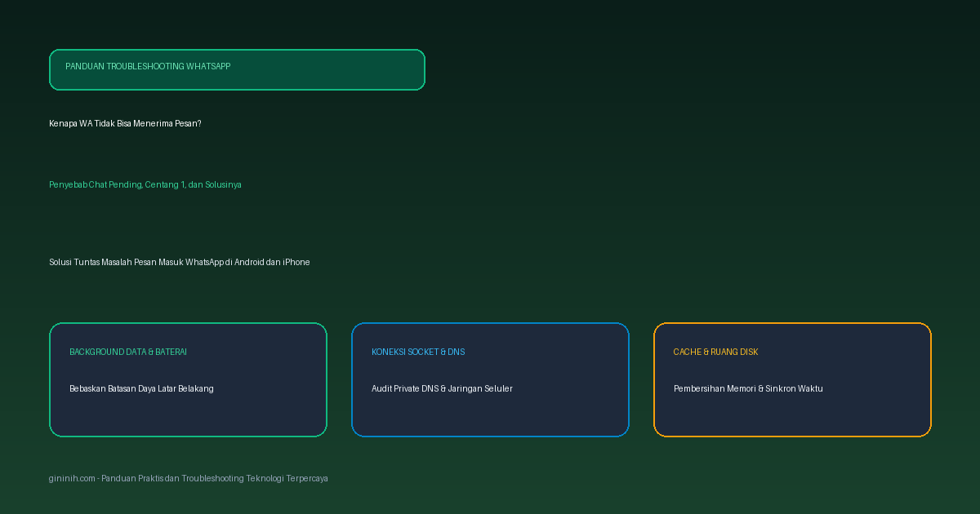The width and height of the screenshot is (980, 514).
Task: Click the word DNS in the blue card heading
Action: pyautogui.click(x=457, y=352)
